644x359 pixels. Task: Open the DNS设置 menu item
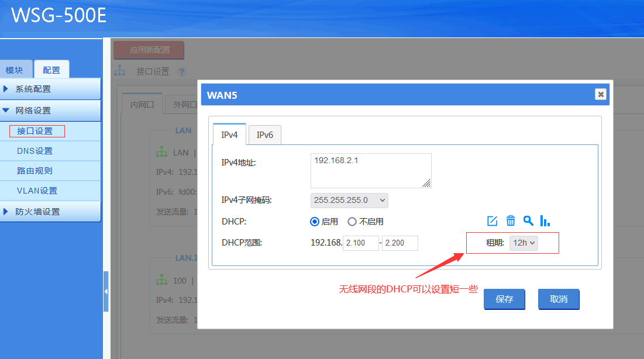coord(35,151)
